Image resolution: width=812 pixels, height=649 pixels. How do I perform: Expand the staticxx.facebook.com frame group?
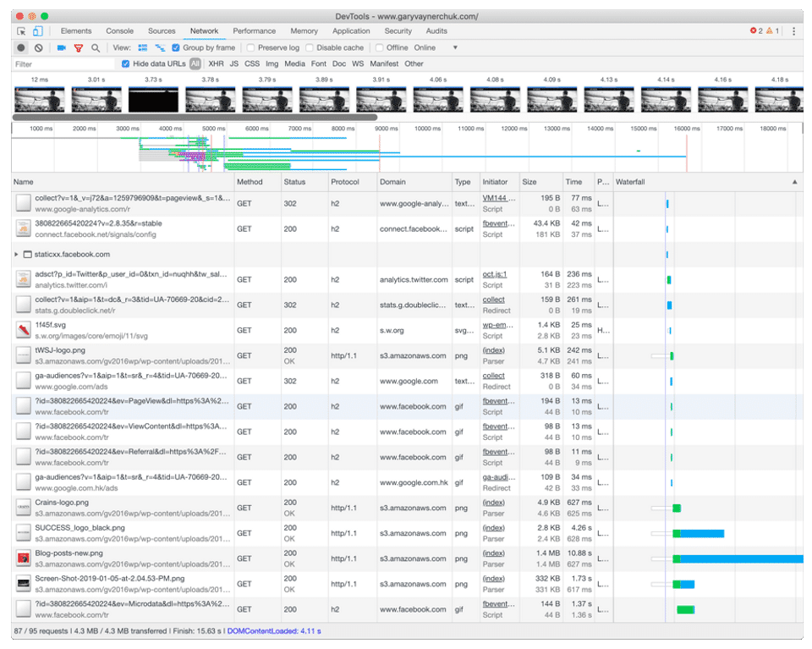(16, 255)
